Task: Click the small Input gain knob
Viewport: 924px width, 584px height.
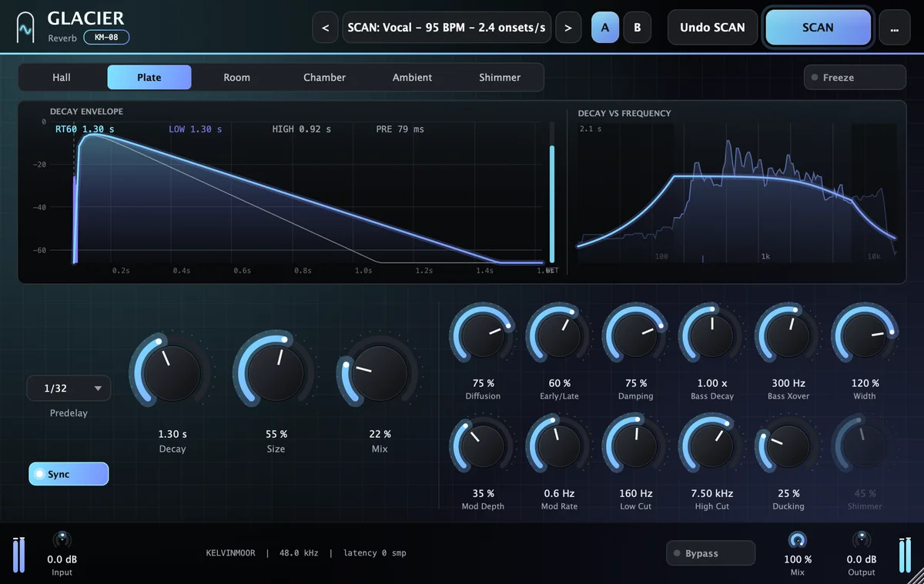Action: coord(62,540)
